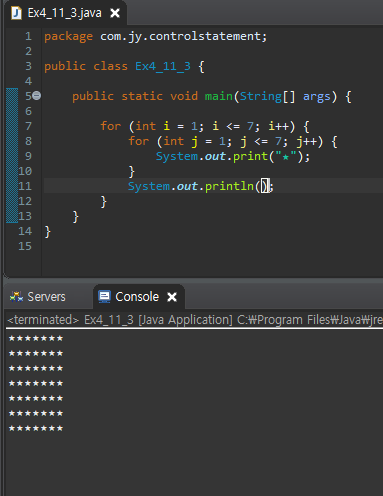Screen dimensions: 383x496
Task: Click the System class name on line 9
Action: click(x=177, y=156)
